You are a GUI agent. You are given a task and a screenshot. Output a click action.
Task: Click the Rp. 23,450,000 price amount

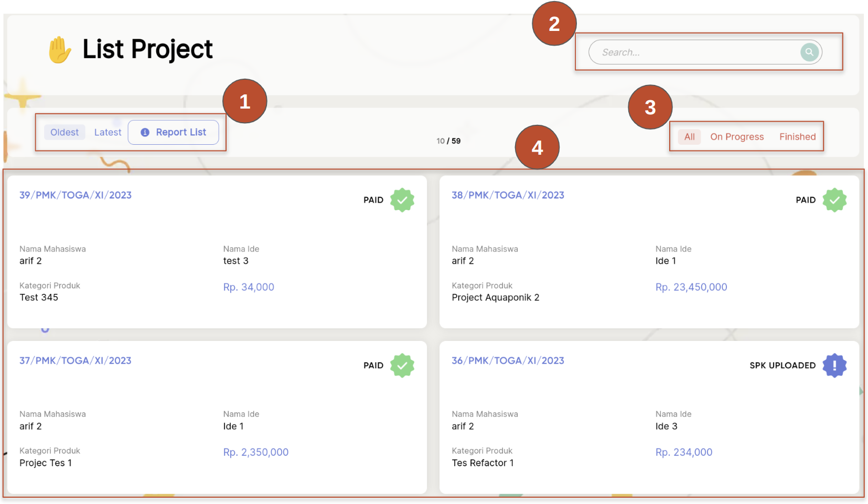coord(691,287)
